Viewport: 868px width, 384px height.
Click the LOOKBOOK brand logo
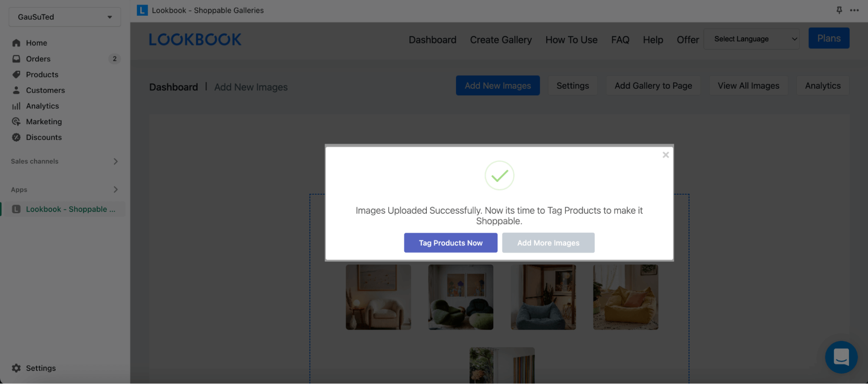point(195,40)
